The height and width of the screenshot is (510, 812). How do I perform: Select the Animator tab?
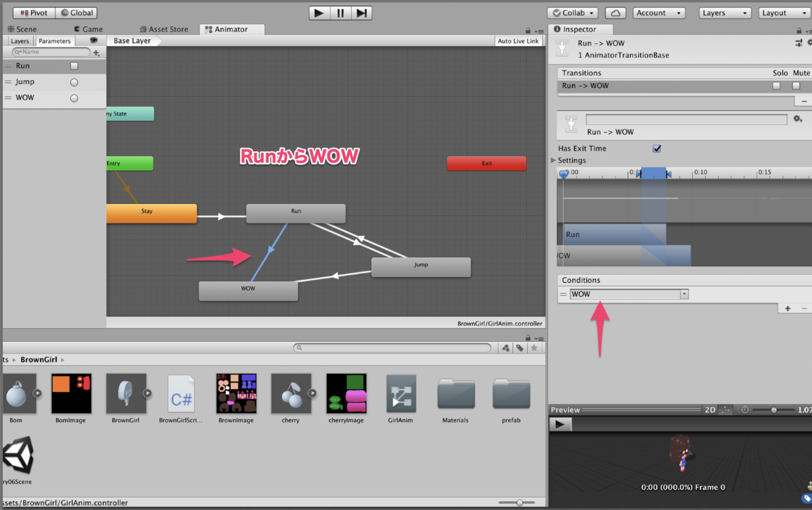tap(231, 29)
